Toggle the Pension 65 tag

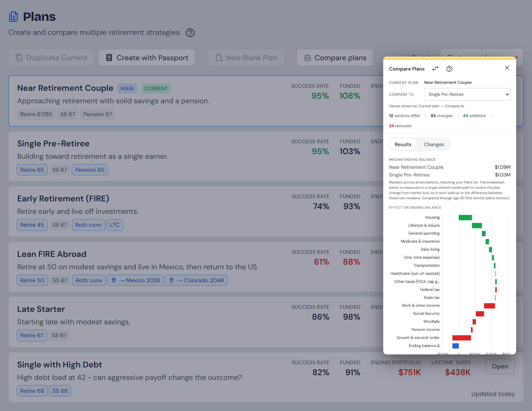90,170
